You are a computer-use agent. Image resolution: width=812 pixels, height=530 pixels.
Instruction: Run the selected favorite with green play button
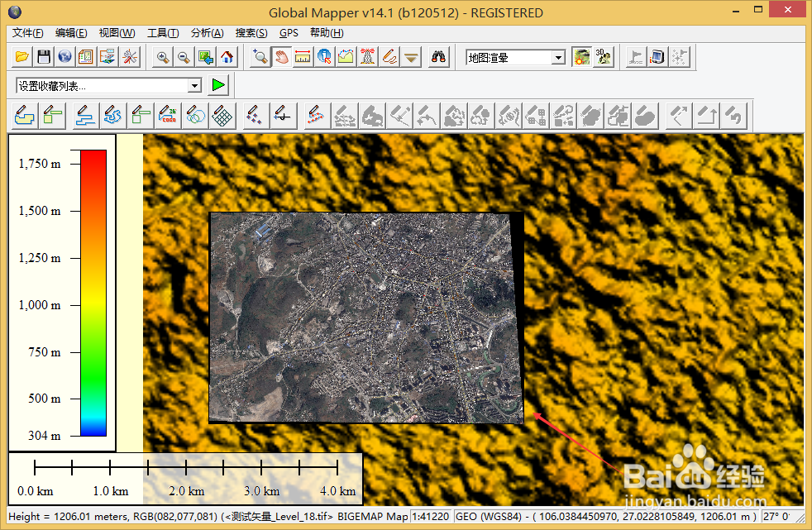point(218,85)
